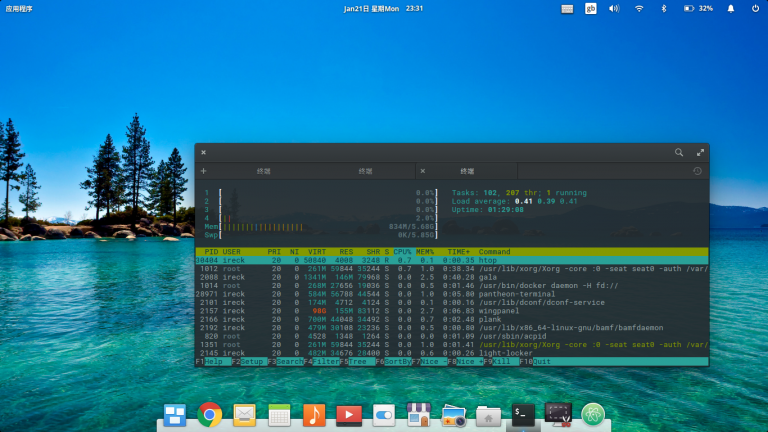Viewport: 768px width, 432px height.
Task: Open Photos app in the dock
Action: (454, 416)
